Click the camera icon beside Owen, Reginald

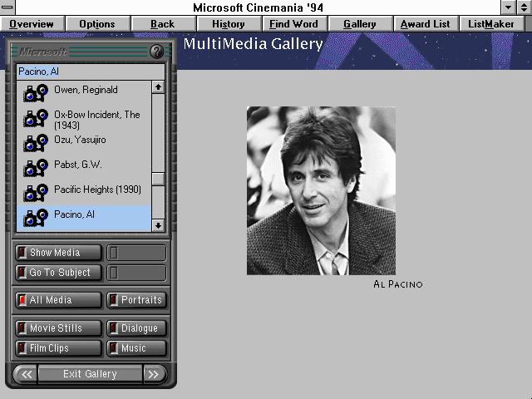(x=36, y=93)
